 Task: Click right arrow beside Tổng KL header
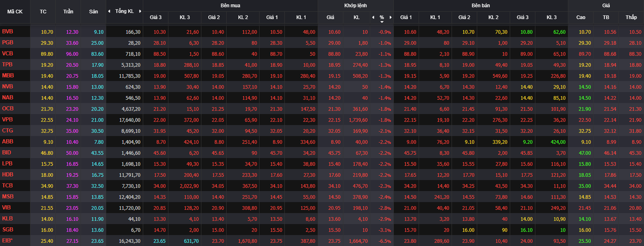coord(139,11)
